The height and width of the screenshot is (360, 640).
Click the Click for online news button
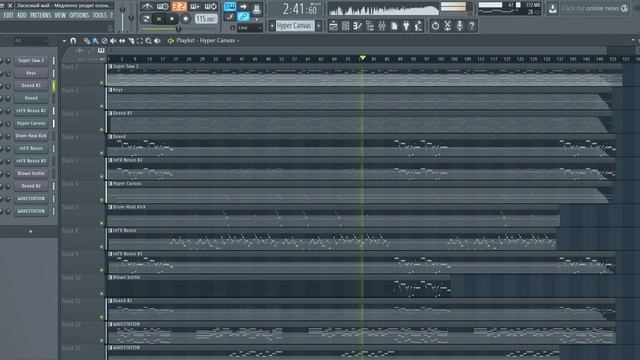pyautogui.click(x=594, y=8)
